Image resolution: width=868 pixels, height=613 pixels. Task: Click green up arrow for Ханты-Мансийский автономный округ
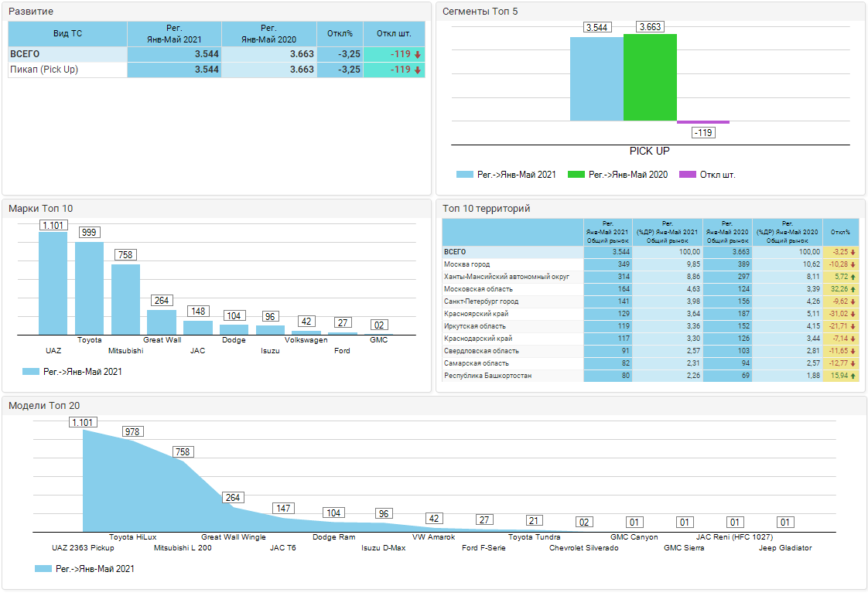click(853, 277)
